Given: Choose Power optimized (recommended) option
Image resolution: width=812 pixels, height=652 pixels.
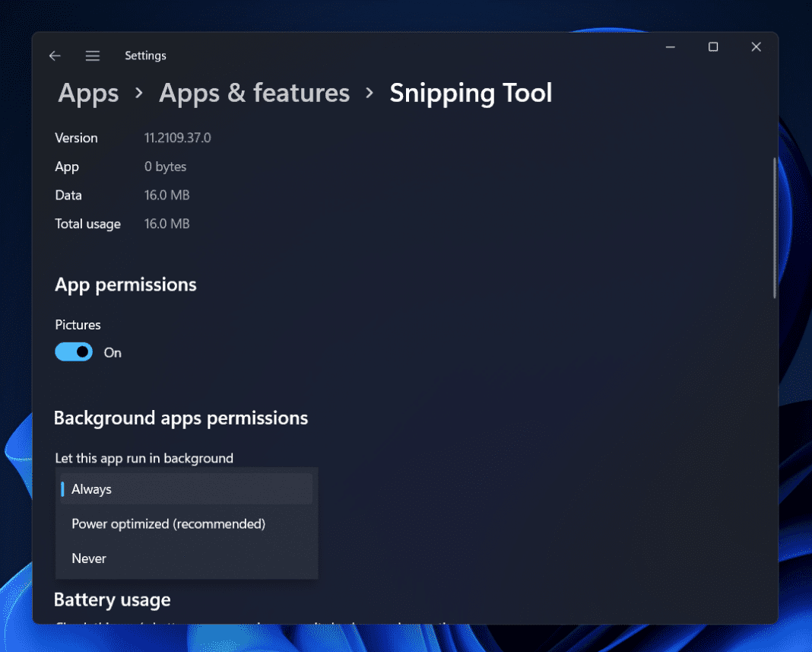Looking at the screenshot, I should coord(168,523).
